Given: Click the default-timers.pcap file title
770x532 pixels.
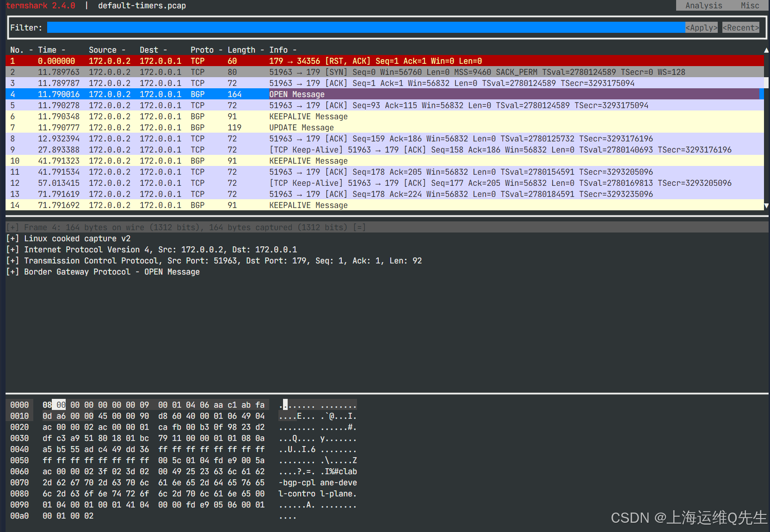Looking at the screenshot, I should tap(142, 6).
